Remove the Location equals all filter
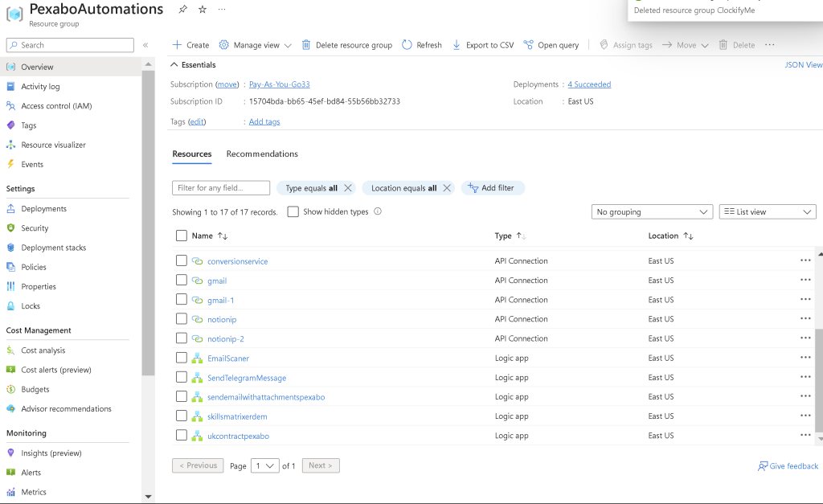823x504 pixels. coord(447,188)
